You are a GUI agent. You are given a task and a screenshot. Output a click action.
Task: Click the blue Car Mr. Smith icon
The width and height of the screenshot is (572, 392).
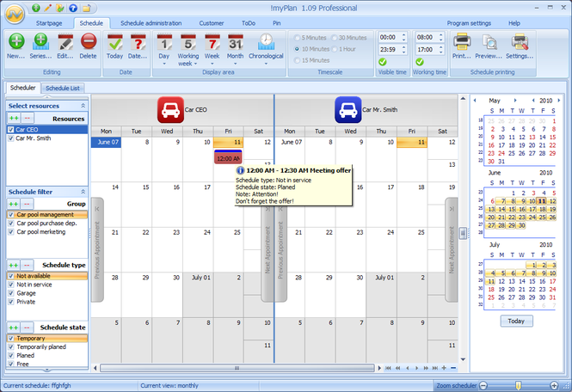(348, 110)
